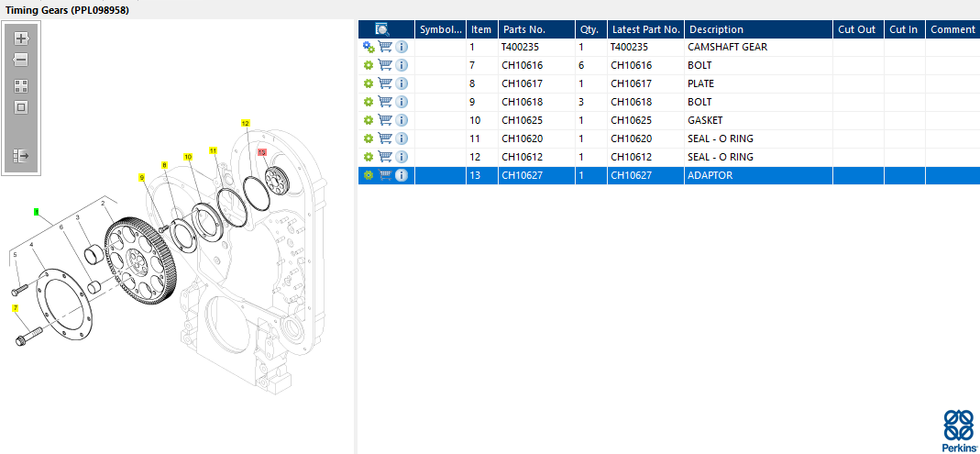
Task: Click the green gear icon for CH10627
Action: (369, 176)
